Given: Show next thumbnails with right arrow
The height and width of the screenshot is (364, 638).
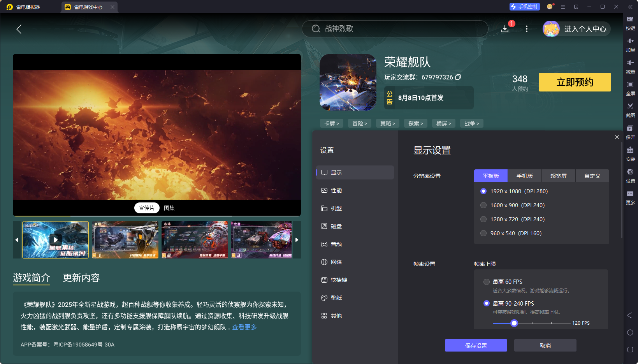Looking at the screenshot, I should (297, 240).
